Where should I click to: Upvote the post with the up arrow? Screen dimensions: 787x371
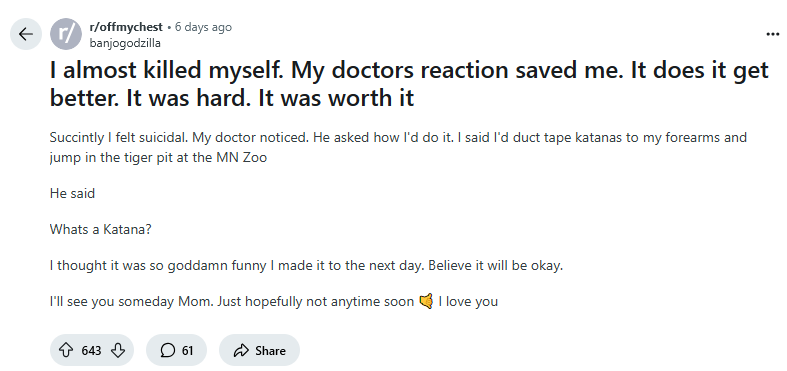(x=66, y=350)
